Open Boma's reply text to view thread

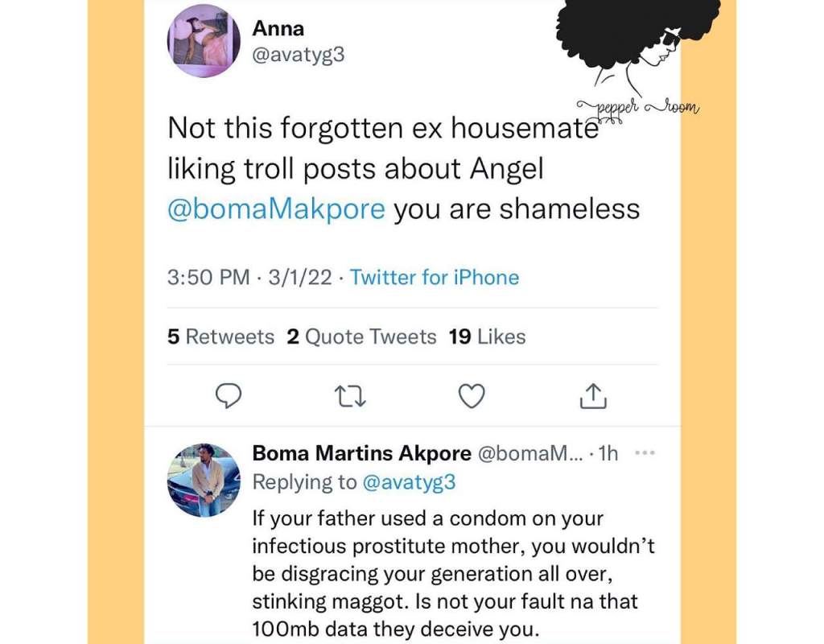451,572
